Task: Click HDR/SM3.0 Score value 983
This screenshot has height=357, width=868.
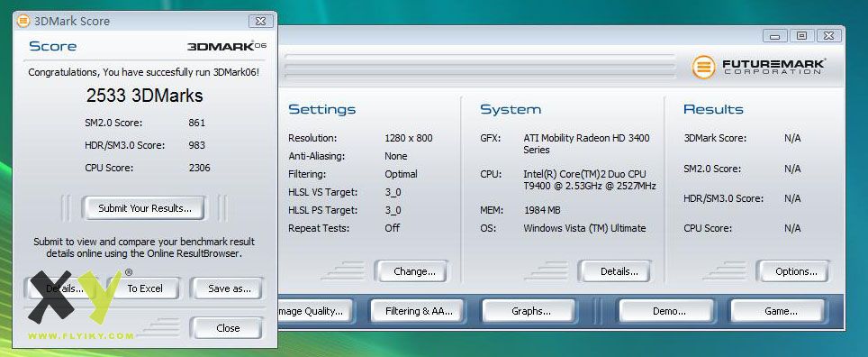Action: tap(196, 145)
